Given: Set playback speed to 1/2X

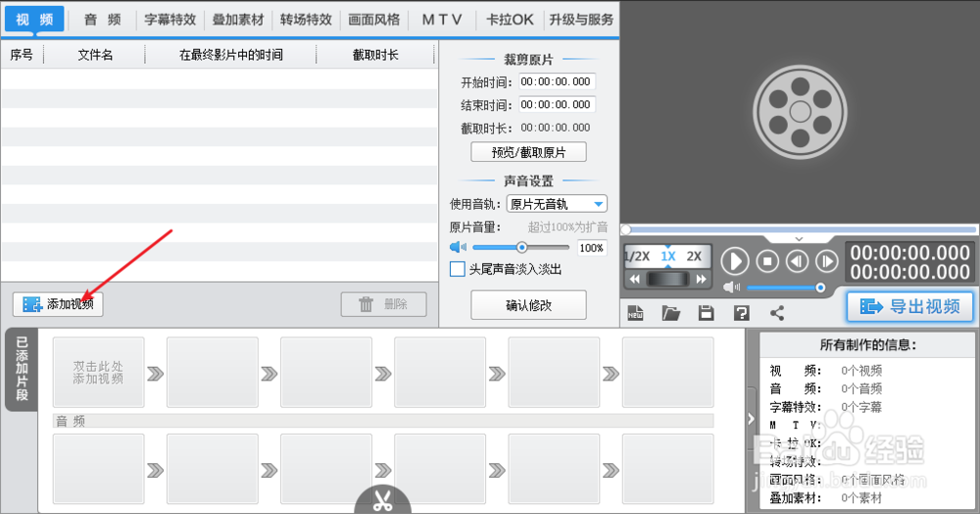Looking at the screenshot, I should pyautogui.click(x=638, y=256).
